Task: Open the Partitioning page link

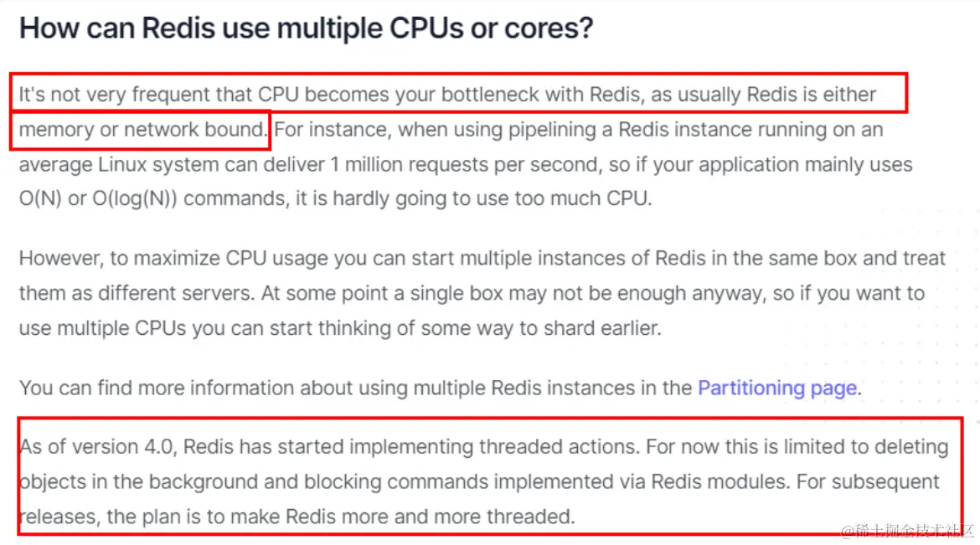Action: pos(776,388)
